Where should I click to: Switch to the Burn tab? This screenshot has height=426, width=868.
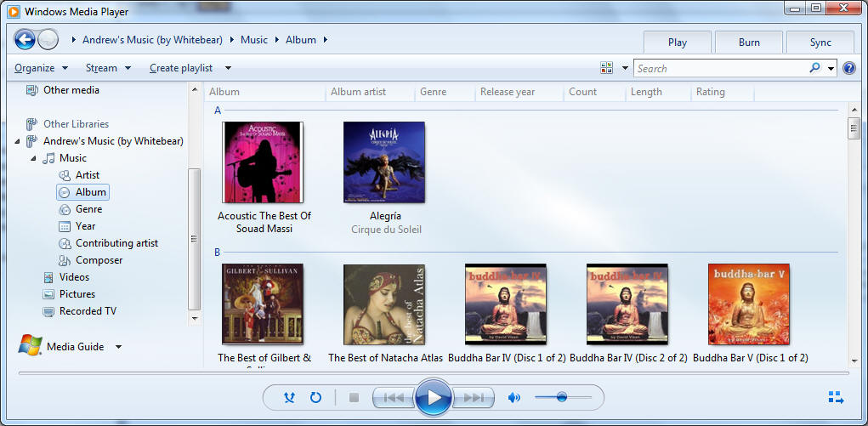(749, 43)
